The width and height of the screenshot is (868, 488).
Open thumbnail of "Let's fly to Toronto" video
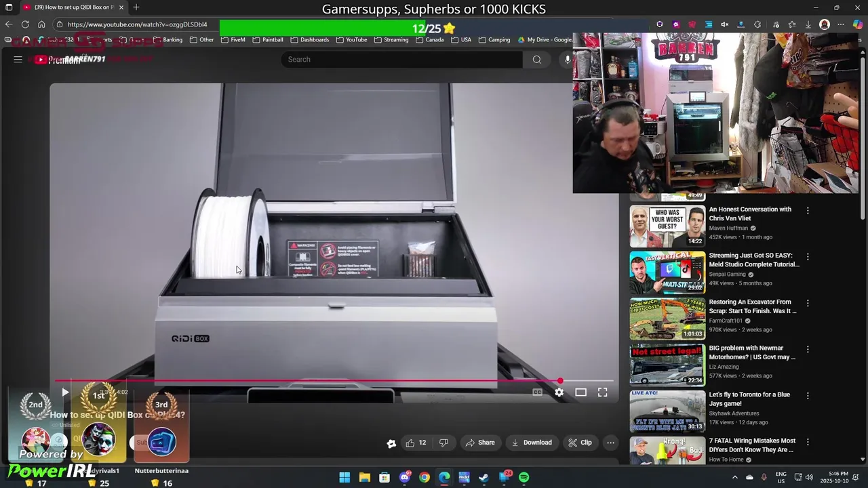point(667,411)
